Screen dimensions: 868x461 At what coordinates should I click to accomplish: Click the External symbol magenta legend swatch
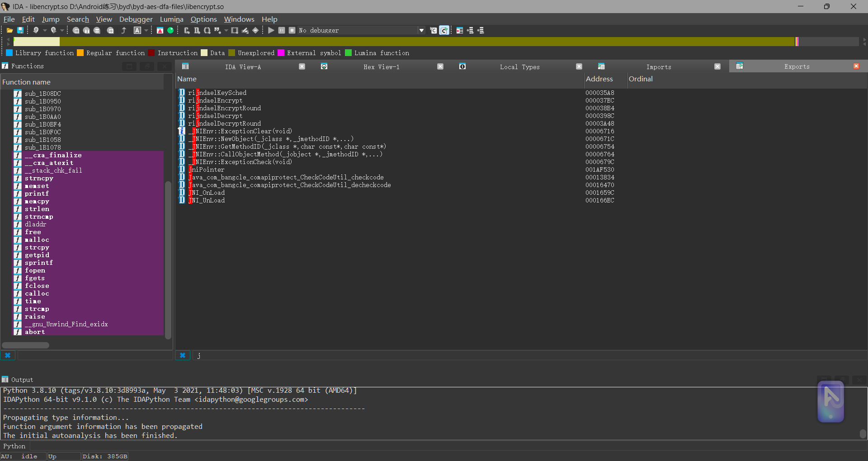click(281, 53)
